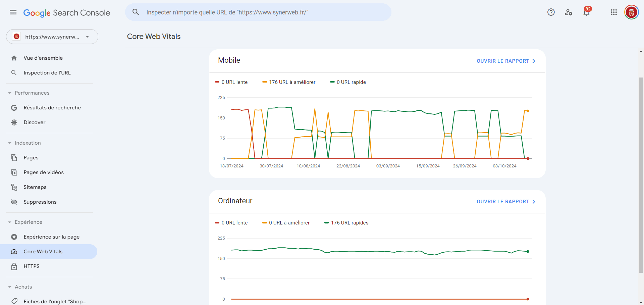Click the Google G icon for Résultats de recherche

[14, 108]
